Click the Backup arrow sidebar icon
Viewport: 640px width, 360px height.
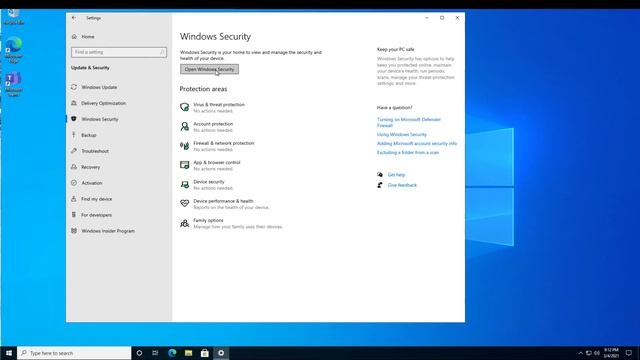[x=74, y=135]
